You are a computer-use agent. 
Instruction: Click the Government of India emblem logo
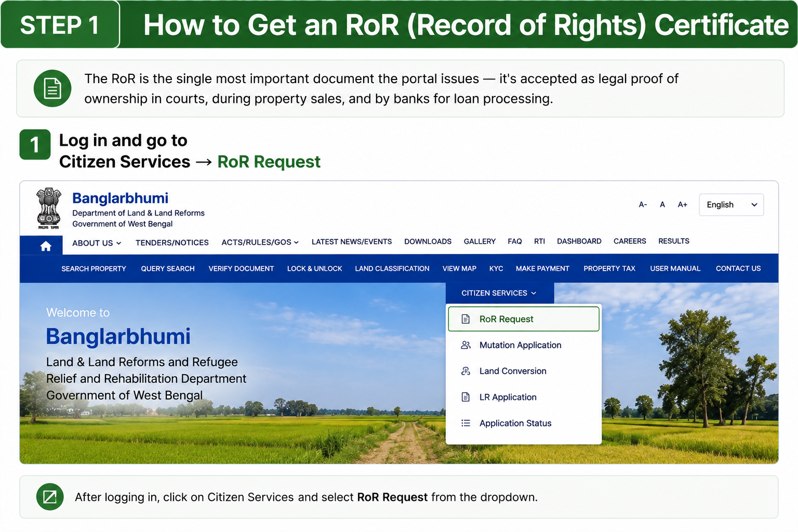coord(49,208)
